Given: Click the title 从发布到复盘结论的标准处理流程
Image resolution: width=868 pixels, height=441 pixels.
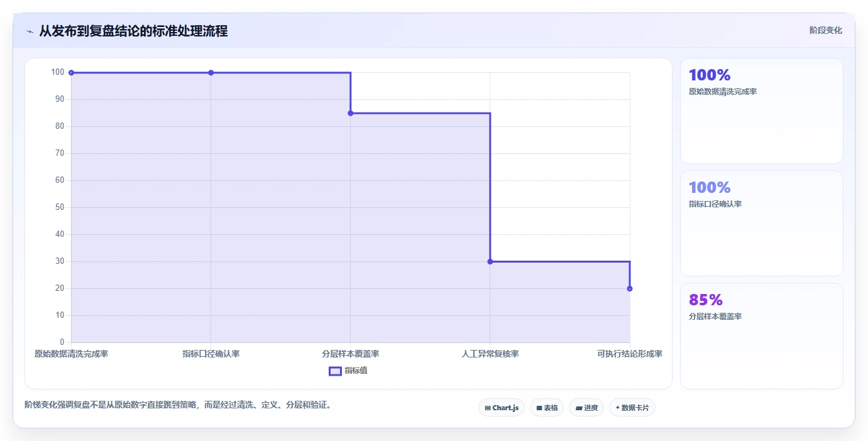Looking at the screenshot, I should [x=133, y=31].
